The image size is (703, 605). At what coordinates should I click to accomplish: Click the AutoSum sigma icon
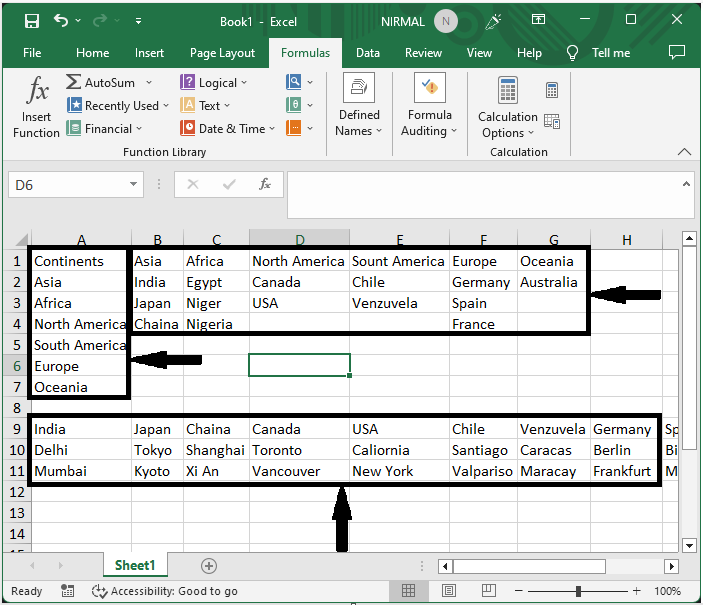73,82
